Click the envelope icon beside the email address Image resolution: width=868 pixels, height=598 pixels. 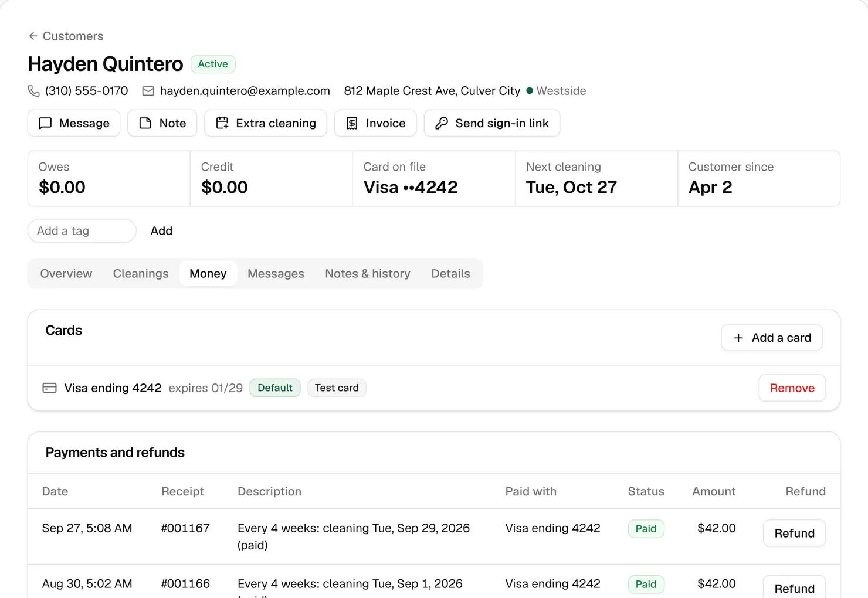(x=148, y=91)
